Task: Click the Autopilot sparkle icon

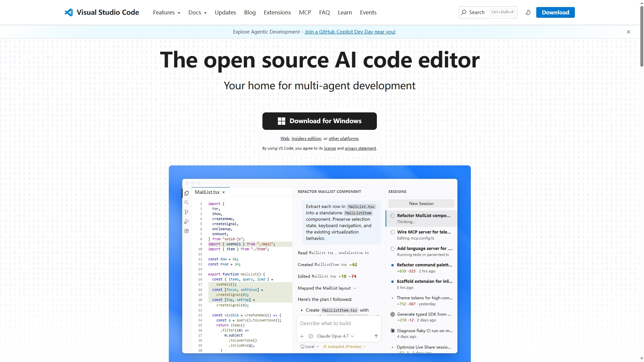Action: tap(325, 347)
